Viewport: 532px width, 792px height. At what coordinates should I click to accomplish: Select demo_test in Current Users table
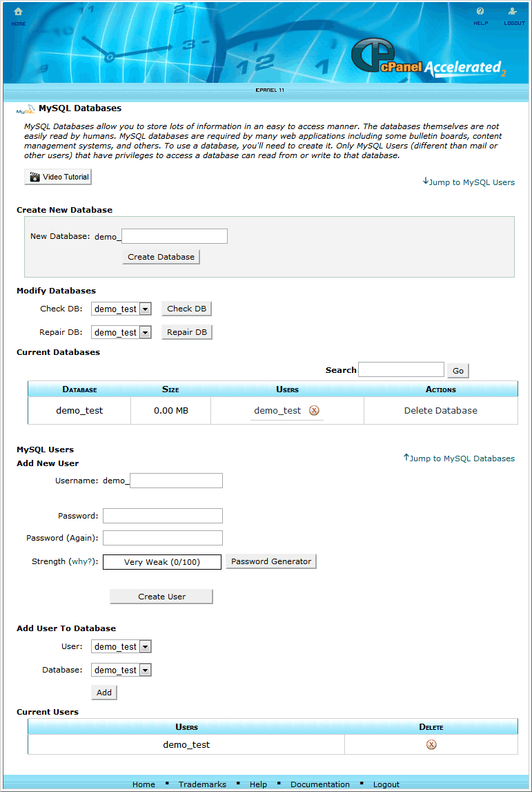(x=186, y=744)
